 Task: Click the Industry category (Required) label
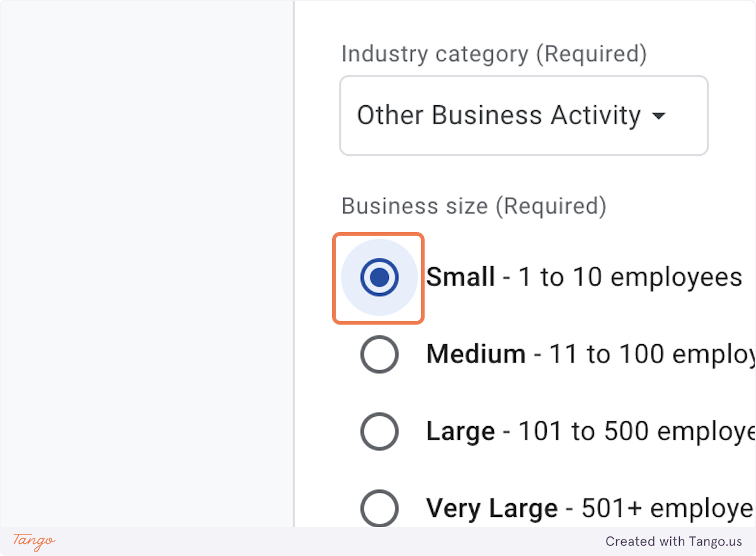[493, 54]
